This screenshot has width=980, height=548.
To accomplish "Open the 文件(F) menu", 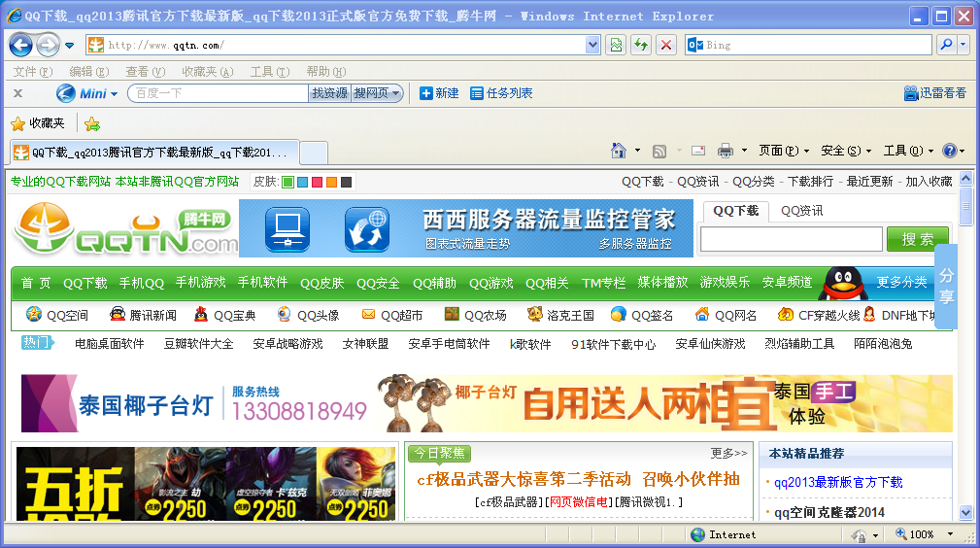I will click(x=32, y=72).
